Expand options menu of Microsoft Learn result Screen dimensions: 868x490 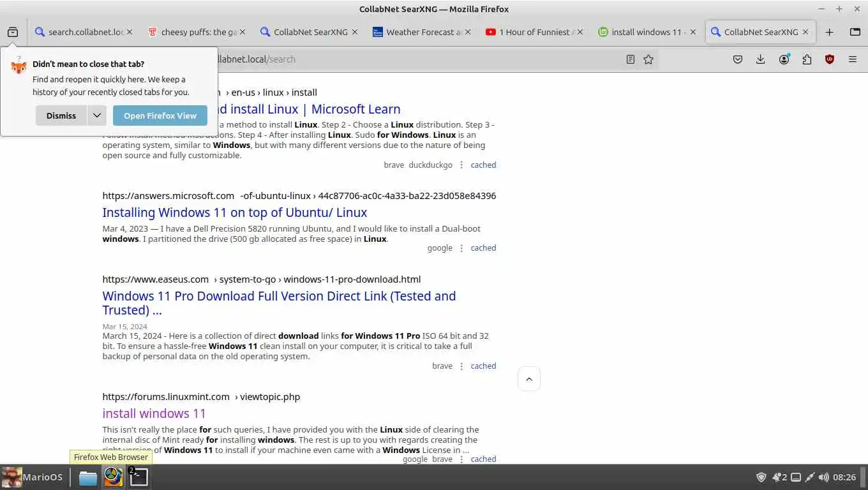coord(461,165)
